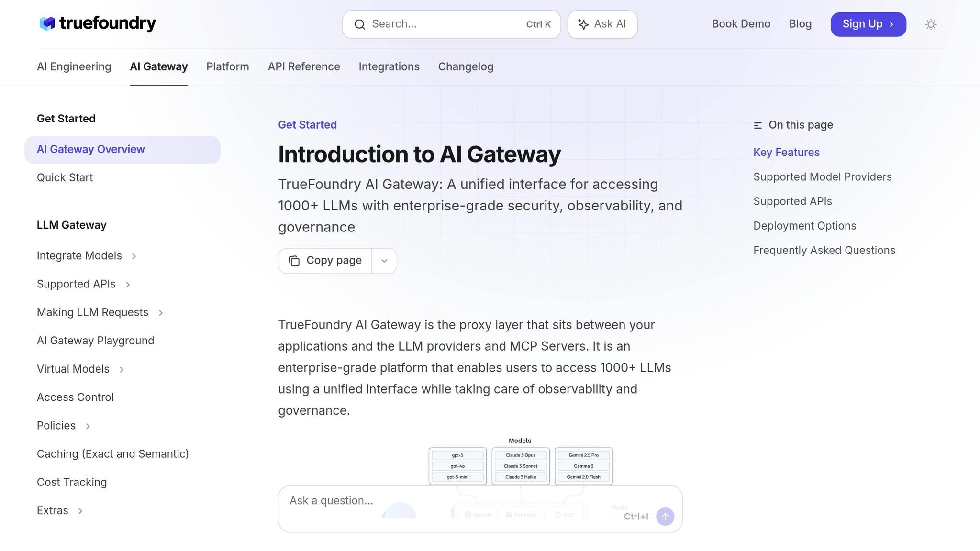Switch to the Platform tab
The image size is (980, 551).
tap(228, 66)
